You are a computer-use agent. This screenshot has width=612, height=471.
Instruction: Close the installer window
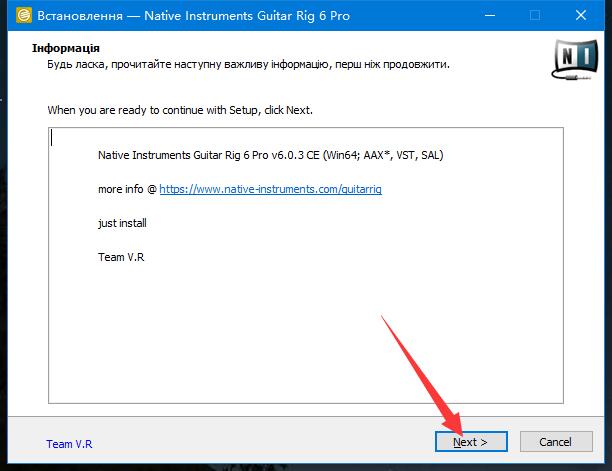pos(581,16)
